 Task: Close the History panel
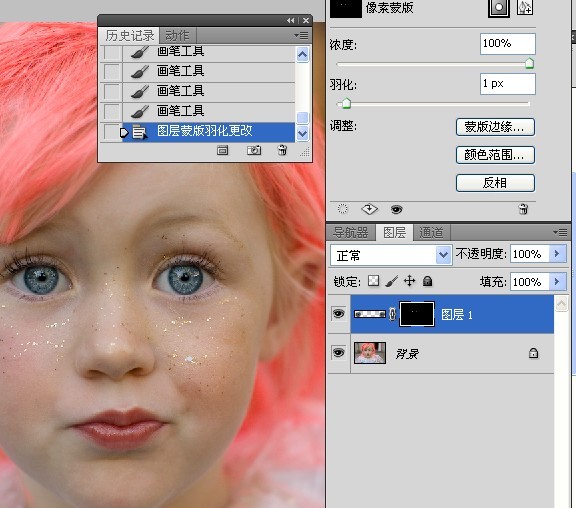[x=306, y=21]
